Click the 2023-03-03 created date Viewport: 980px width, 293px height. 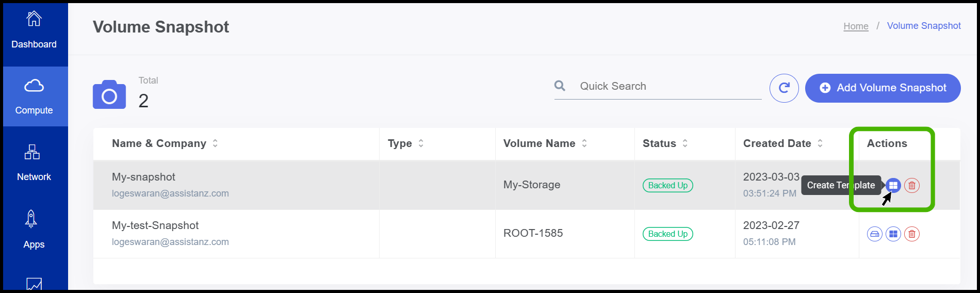[x=771, y=177]
